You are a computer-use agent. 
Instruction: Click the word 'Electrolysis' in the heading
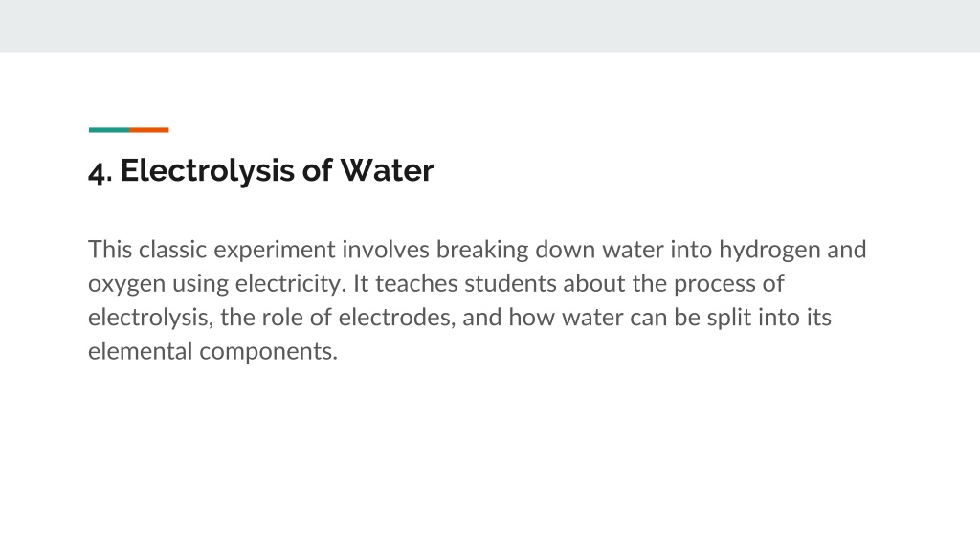[x=208, y=171]
